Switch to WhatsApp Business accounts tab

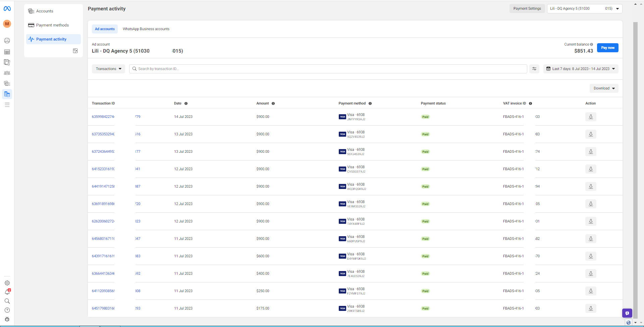tap(146, 29)
